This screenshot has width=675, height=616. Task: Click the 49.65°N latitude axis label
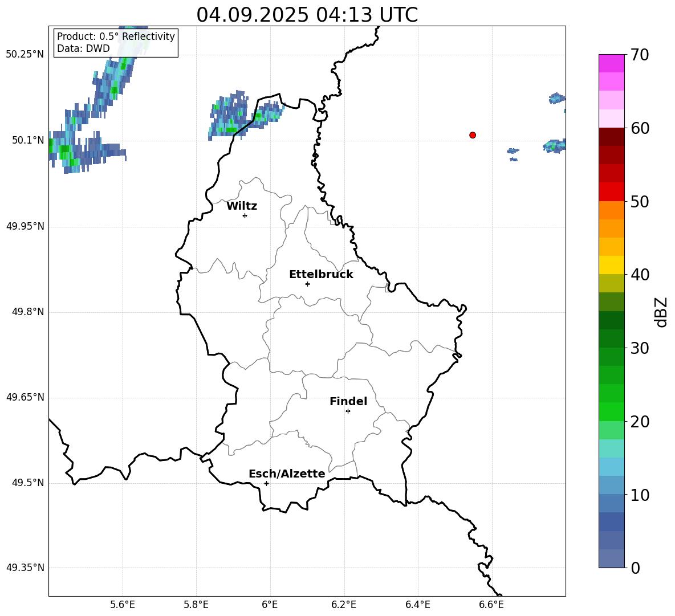click(x=25, y=397)
